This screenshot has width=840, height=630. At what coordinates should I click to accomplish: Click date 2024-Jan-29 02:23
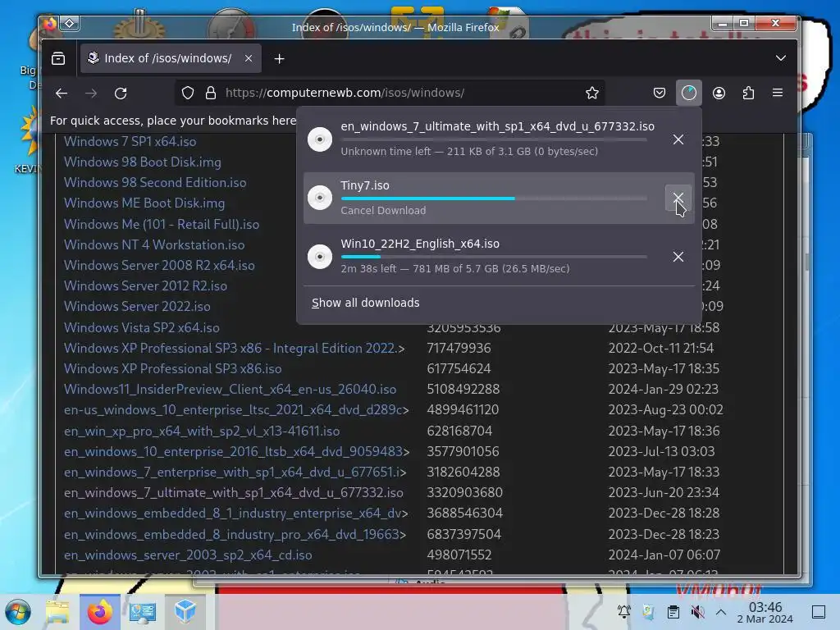663,389
